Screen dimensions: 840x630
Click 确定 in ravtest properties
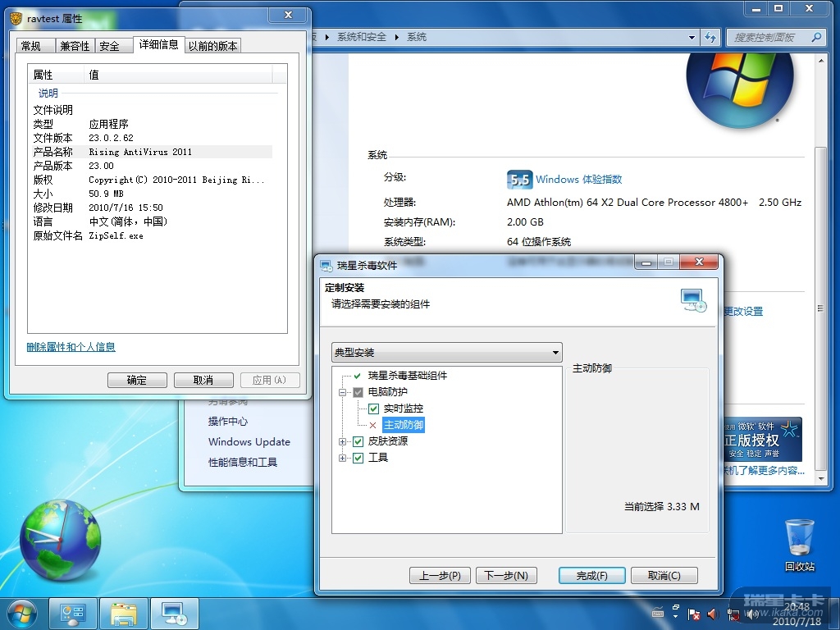[x=137, y=380]
